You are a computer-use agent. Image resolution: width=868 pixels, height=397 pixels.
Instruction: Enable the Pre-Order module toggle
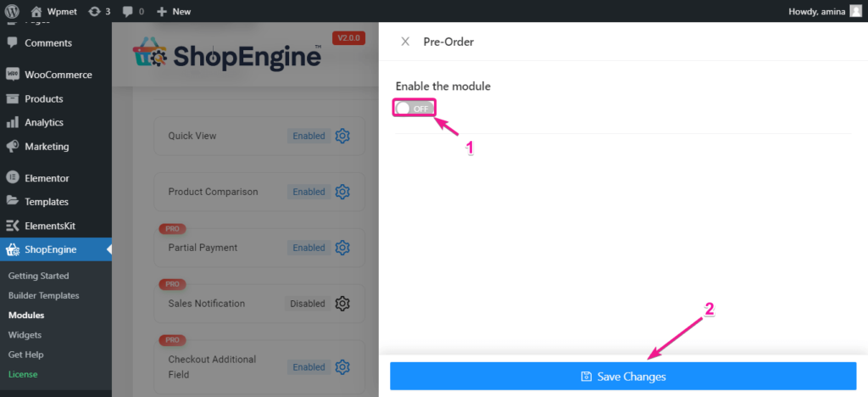414,109
